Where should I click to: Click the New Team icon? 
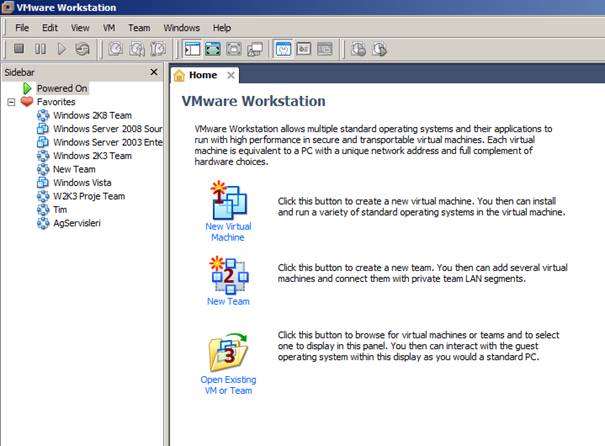pyautogui.click(x=227, y=273)
